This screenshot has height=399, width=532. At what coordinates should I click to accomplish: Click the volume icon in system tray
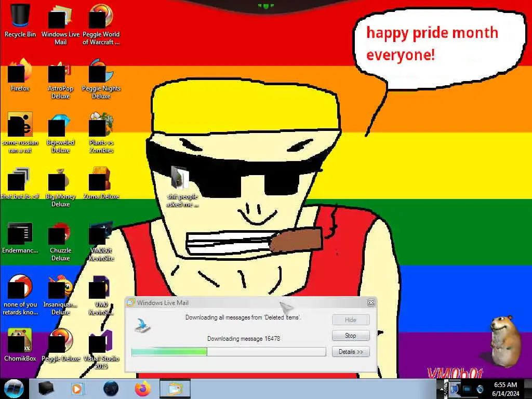[x=480, y=389]
